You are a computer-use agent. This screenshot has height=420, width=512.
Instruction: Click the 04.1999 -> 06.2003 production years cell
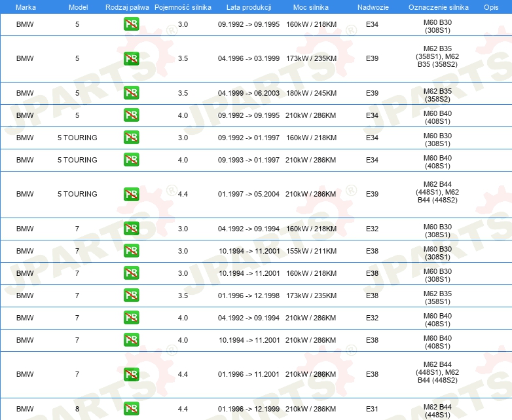coord(249,93)
